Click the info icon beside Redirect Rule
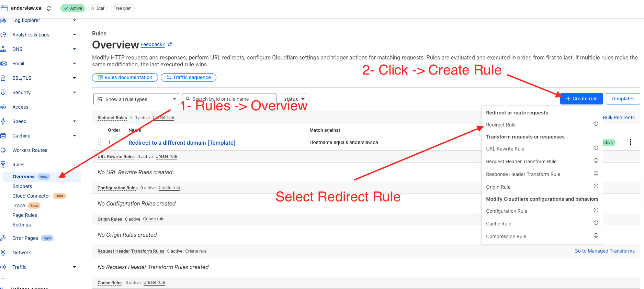Viewport: 644px width, 289px height. (x=596, y=124)
